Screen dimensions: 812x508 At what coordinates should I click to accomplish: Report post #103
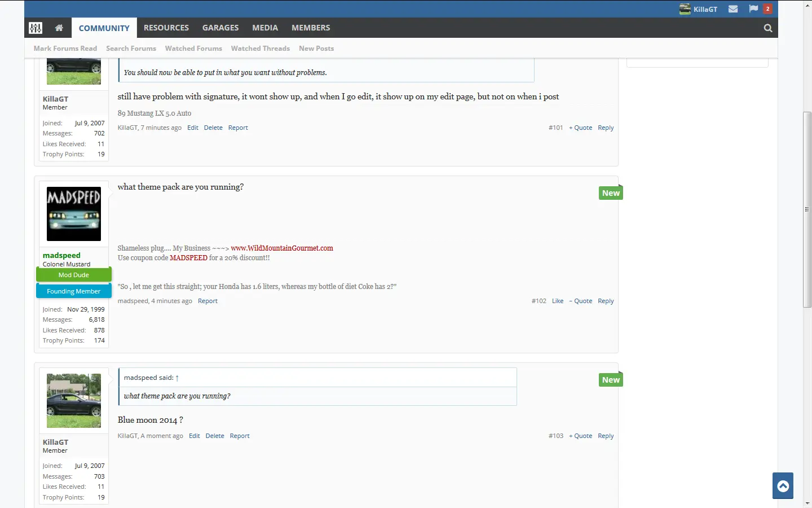[240, 436]
